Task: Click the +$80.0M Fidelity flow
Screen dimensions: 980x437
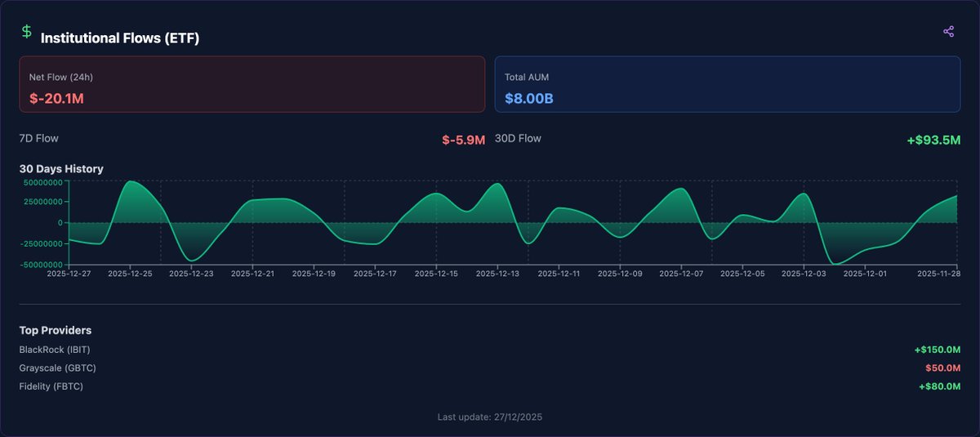Action: (x=940, y=386)
